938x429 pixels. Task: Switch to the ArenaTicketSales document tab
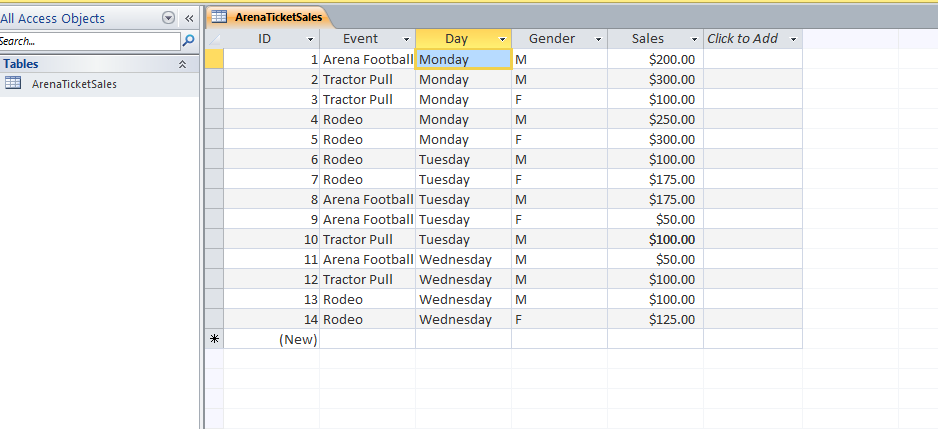270,17
